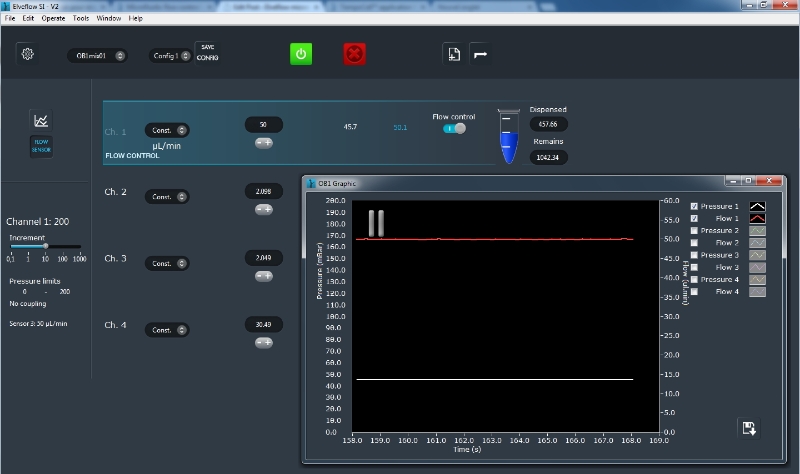800x474 pixels.
Task: Open the Ch. 2 Const. mode dropdown
Action: [x=166, y=197]
